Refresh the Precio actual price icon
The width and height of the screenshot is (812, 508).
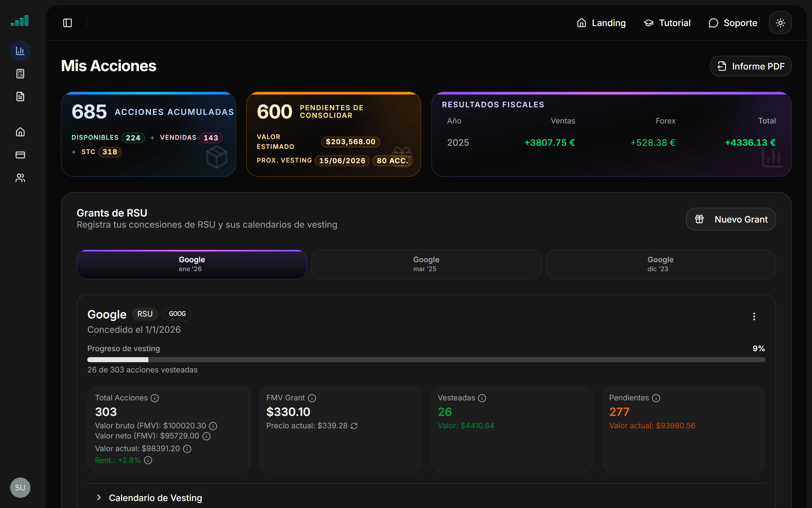point(354,426)
